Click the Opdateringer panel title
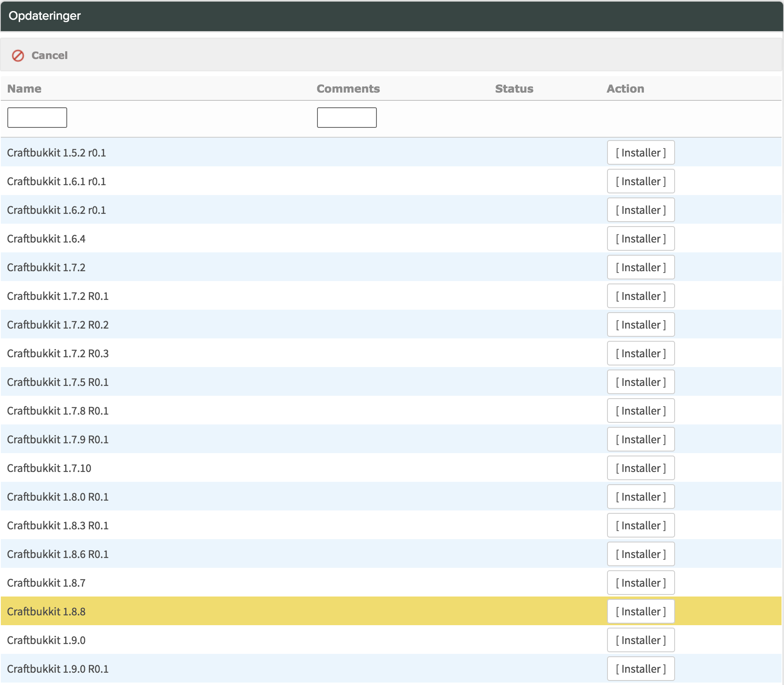 (x=45, y=16)
